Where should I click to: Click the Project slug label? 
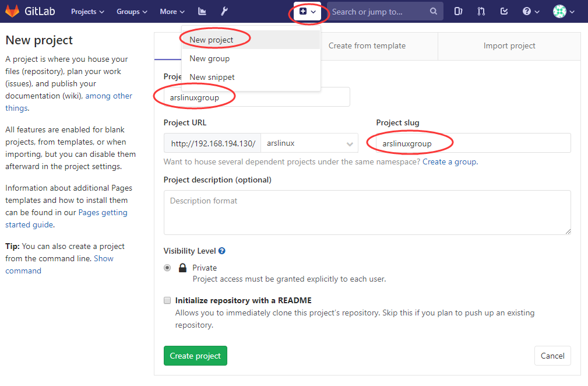tap(397, 122)
